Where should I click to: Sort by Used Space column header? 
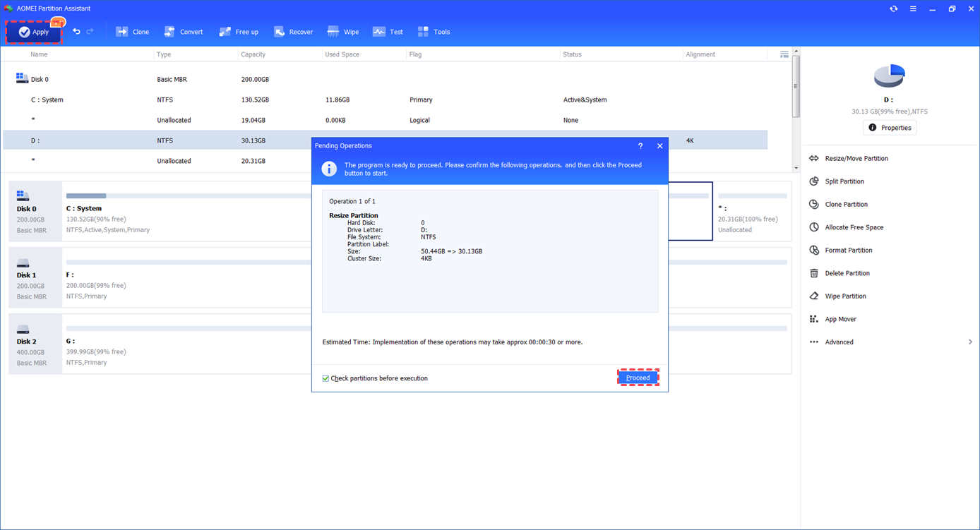tap(342, 54)
